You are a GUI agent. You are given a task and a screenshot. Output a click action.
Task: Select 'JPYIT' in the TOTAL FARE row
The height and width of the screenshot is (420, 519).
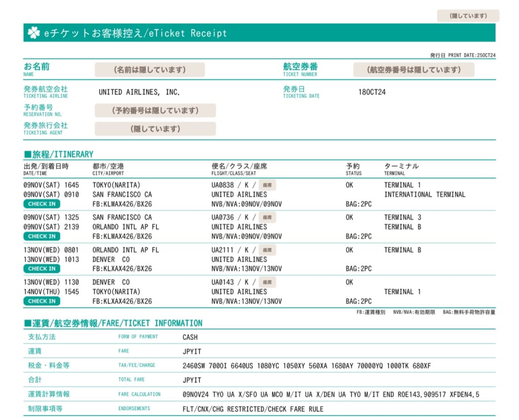tap(192, 380)
